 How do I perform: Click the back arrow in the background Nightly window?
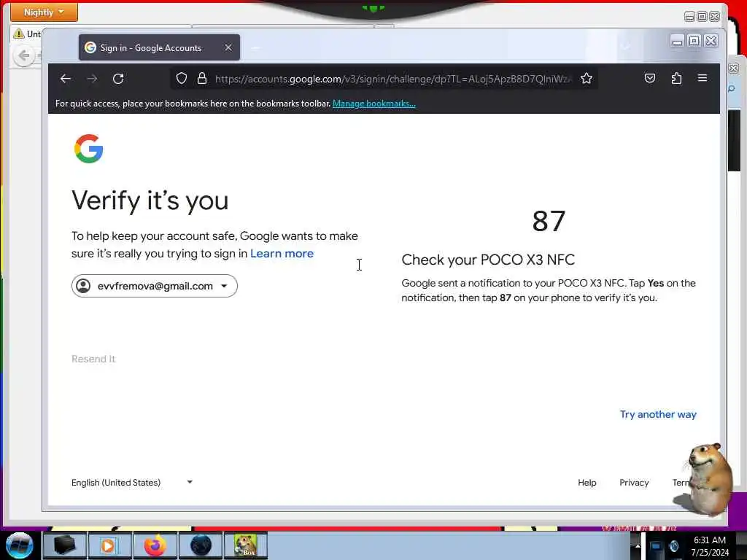(23, 55)
